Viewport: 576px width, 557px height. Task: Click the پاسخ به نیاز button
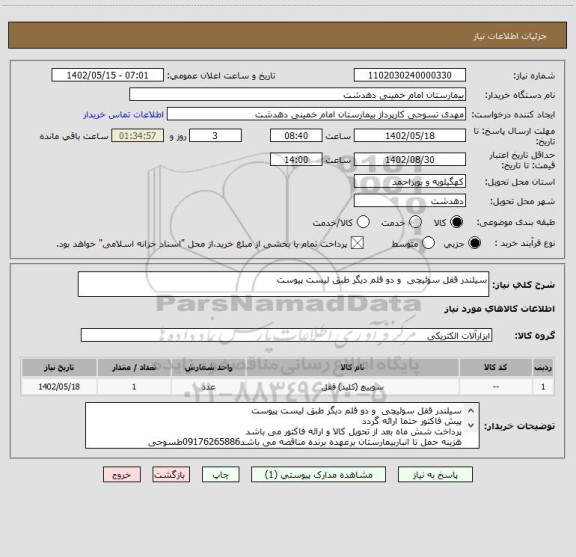(x=435, y=475)
